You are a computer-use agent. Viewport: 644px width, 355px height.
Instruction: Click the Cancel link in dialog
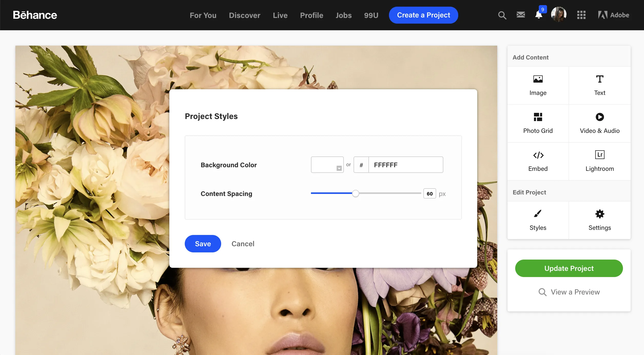(x=243, y=243)
